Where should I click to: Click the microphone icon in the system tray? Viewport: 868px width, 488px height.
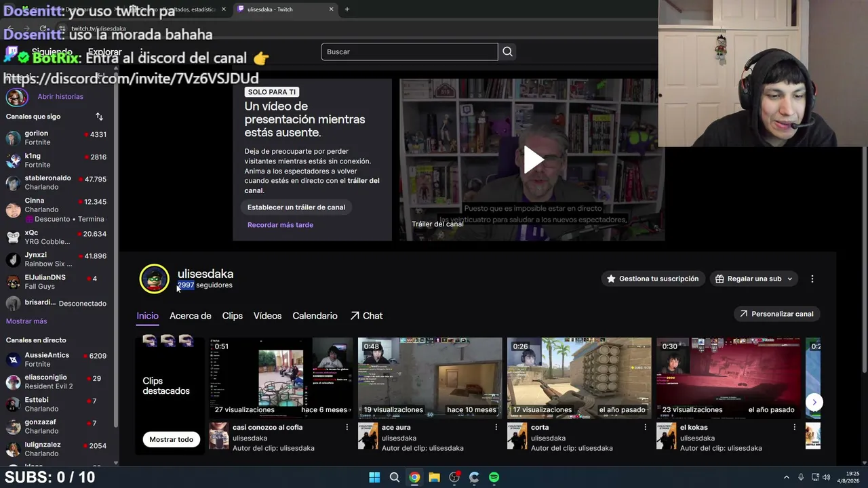pos(801,477)
